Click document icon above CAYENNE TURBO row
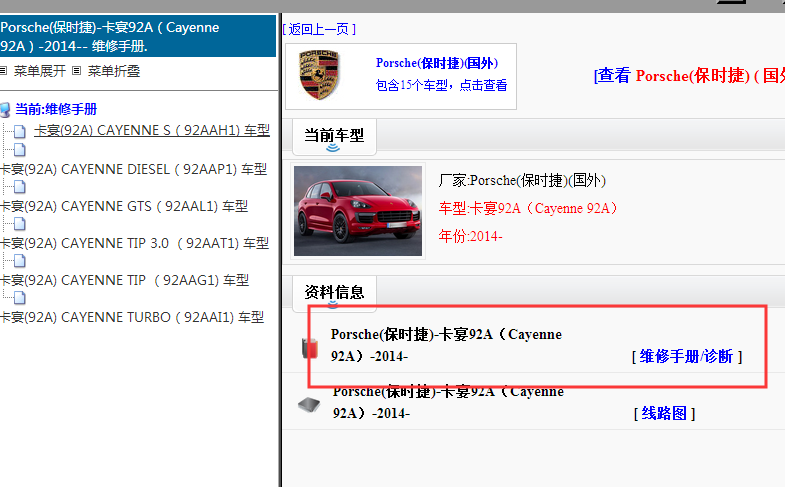The width and height of the screenshot is (785, 487). (20, 298)
